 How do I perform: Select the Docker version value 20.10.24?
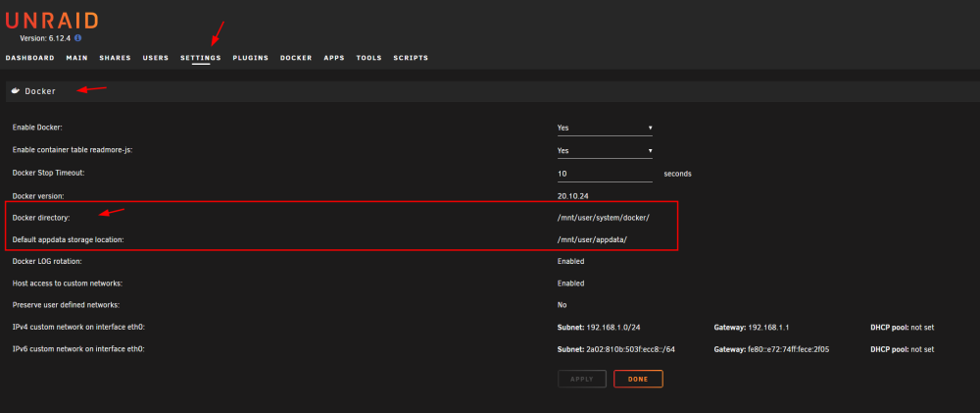[573, 196]
